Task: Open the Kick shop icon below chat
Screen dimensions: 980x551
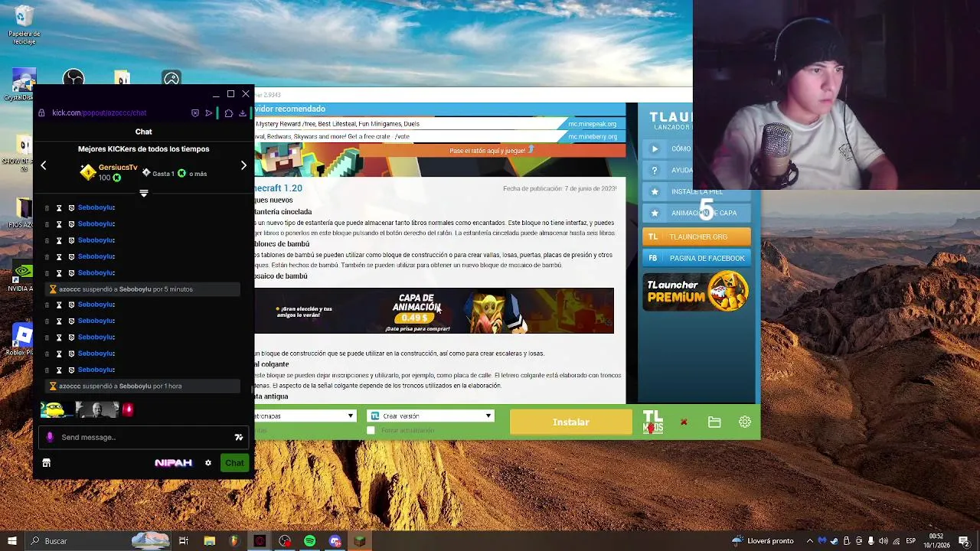Action: [x=46, y=463]
